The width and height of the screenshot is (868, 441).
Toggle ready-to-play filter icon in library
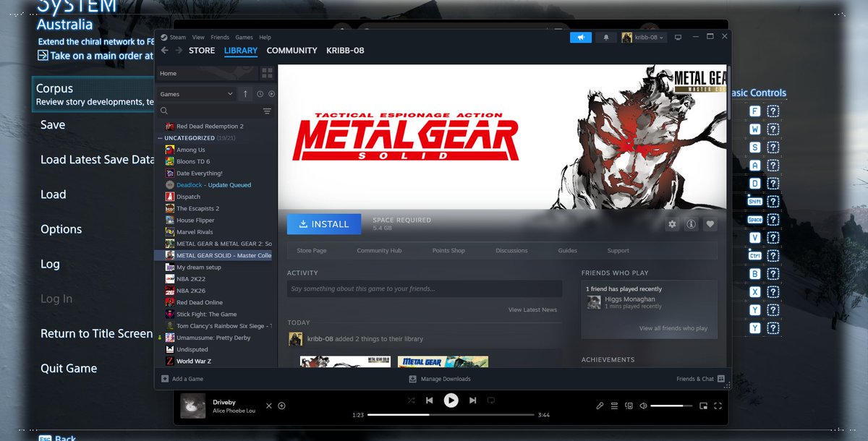pyautogui.click(x=271, y=94)
